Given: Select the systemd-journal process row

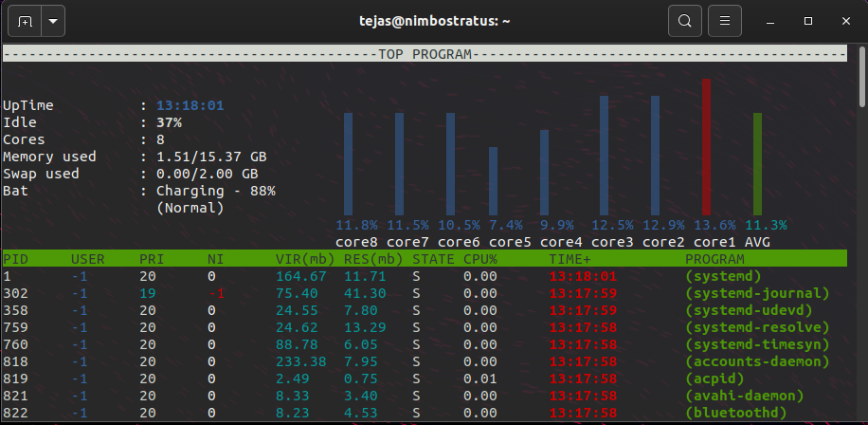Looking at the screenshot, I should 425,293.
